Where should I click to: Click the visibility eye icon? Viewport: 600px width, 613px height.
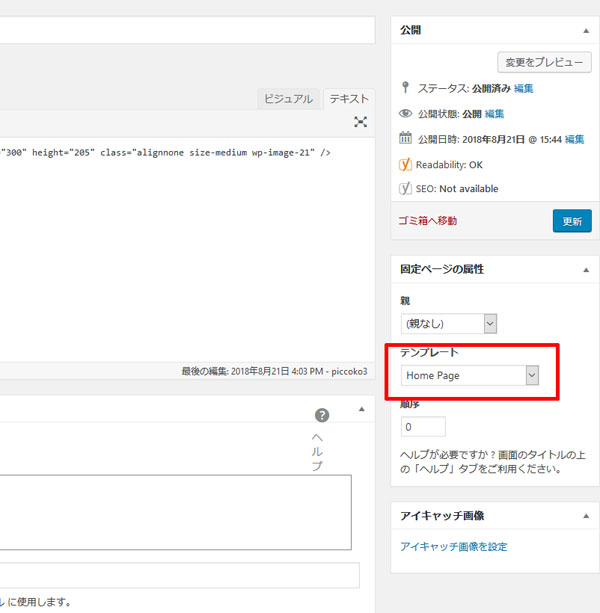[x=405, y=113]
